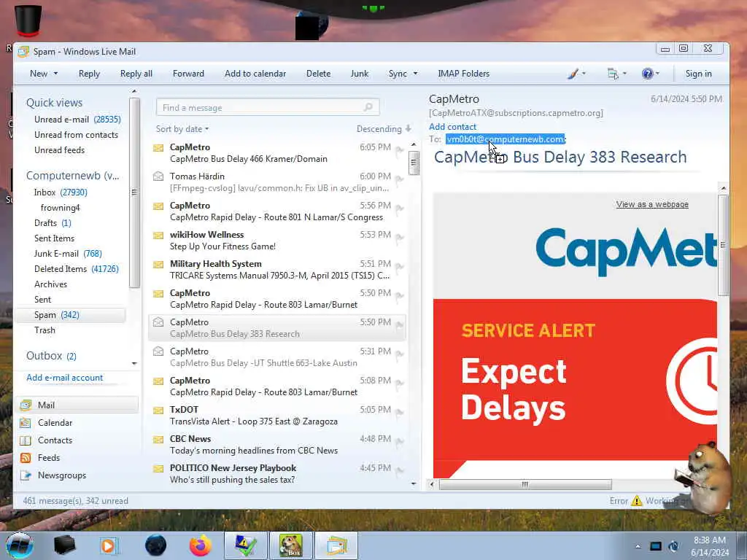747x560 pixels.
Task: Click the folder pane scroll down arrow
Action: point(134,363)
